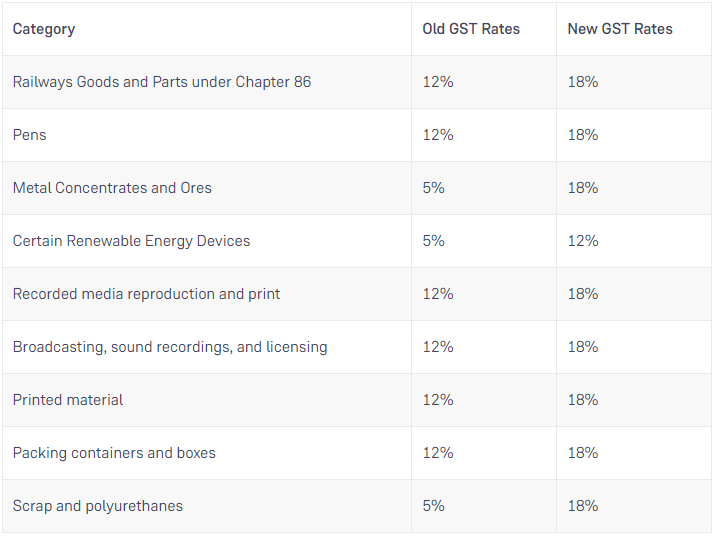The height and width of the screenshot is (536, 712).
Task: Click the new 18% rate for Printed material
Action: [x=583, y=400]
